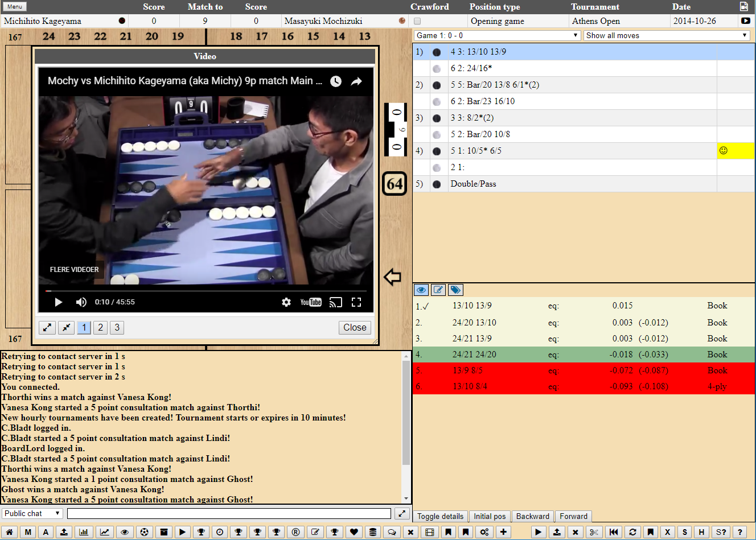Click the scissors icon in bottom toolbar
This screenshot has height=540, width=756.
click(x=594, y=532)
